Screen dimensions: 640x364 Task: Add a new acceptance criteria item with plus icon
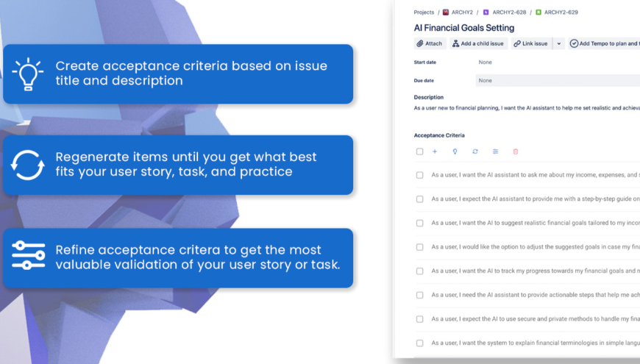coord(435,151)
